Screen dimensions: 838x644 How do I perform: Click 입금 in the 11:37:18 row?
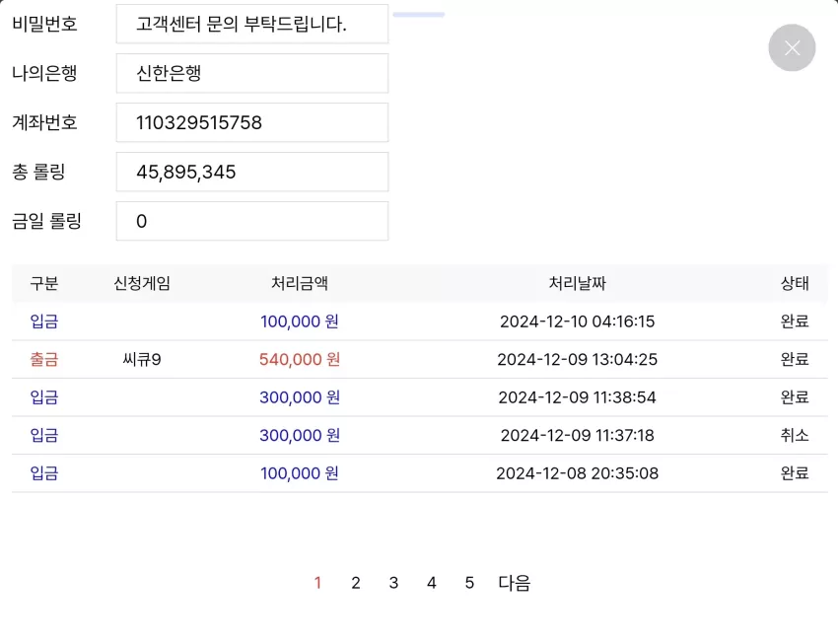pyautogui.click(x=44, y=435)
